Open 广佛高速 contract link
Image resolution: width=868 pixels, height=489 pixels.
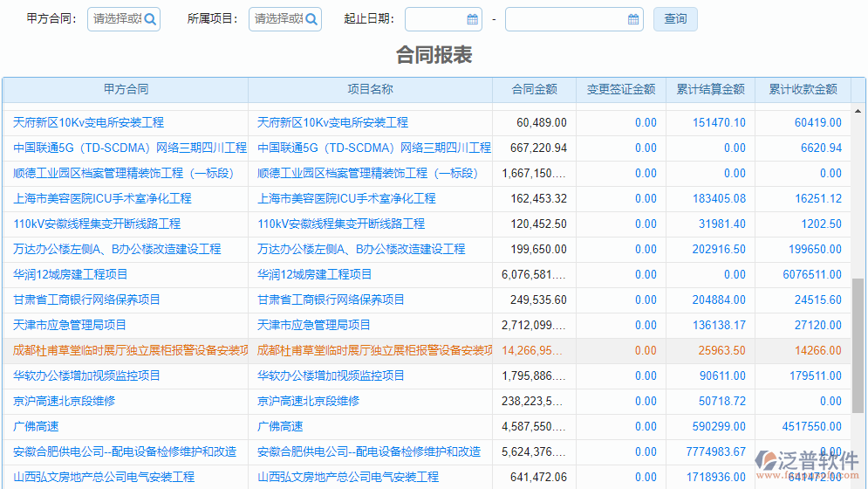point(36,427)
